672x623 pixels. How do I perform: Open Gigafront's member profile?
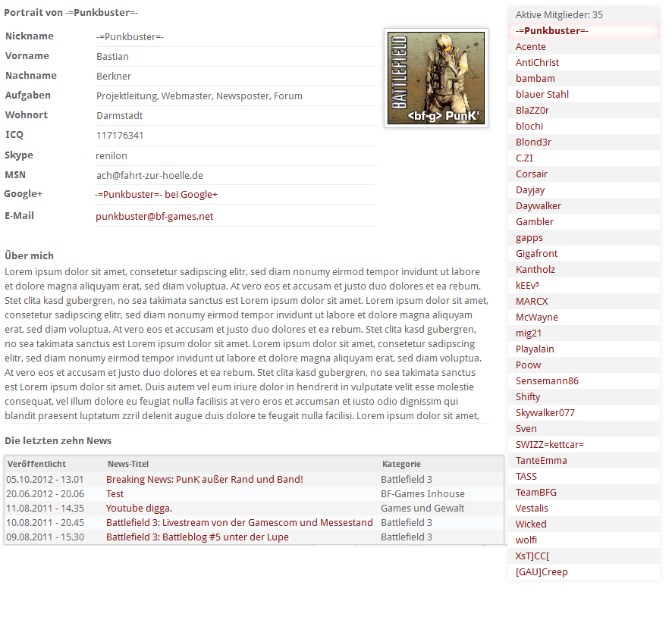click(536, 254)
